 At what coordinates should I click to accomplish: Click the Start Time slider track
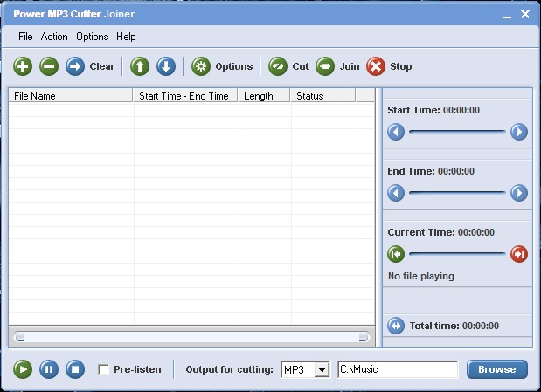pos(457,132)
